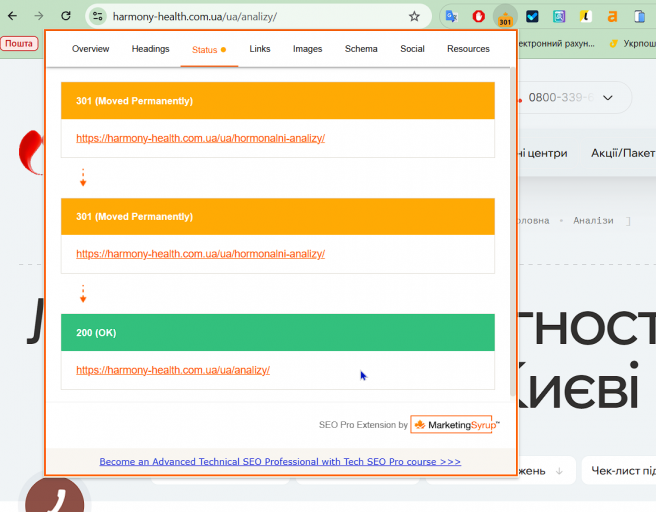Open the центри menu item
The width and height of the screenshot is (656, 512).
[543, 153]
